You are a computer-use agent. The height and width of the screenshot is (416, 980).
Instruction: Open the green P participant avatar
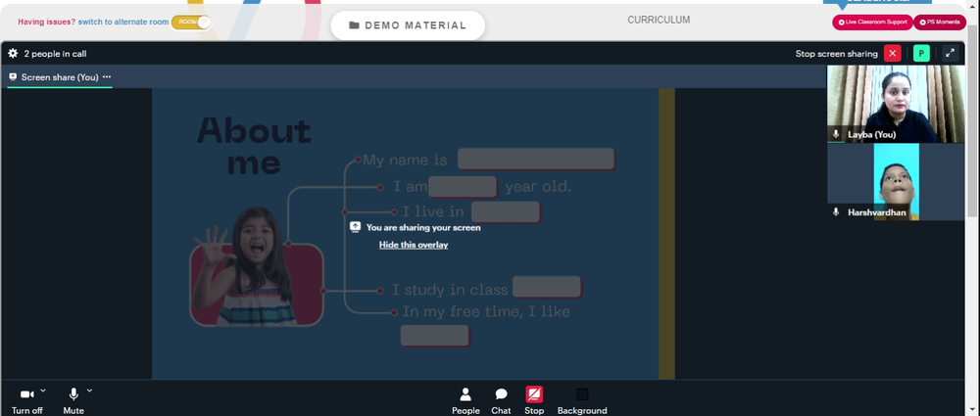(921, 54)
